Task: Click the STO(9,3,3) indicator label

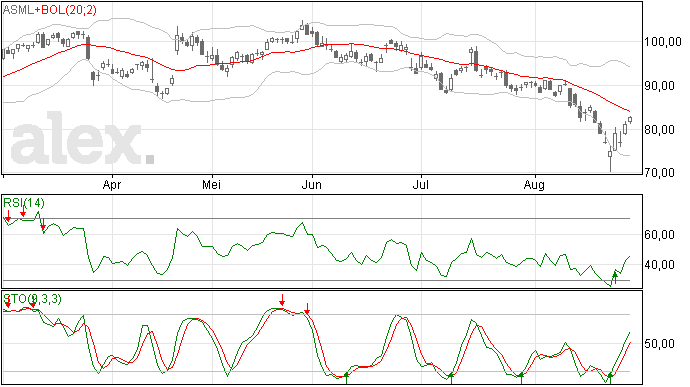Action: pyautogui.click(x=33, y=299)
